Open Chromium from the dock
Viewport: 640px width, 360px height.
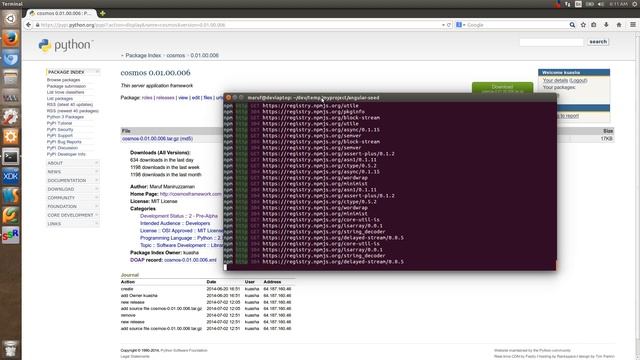pyautogui.click(x=11, y=58)
